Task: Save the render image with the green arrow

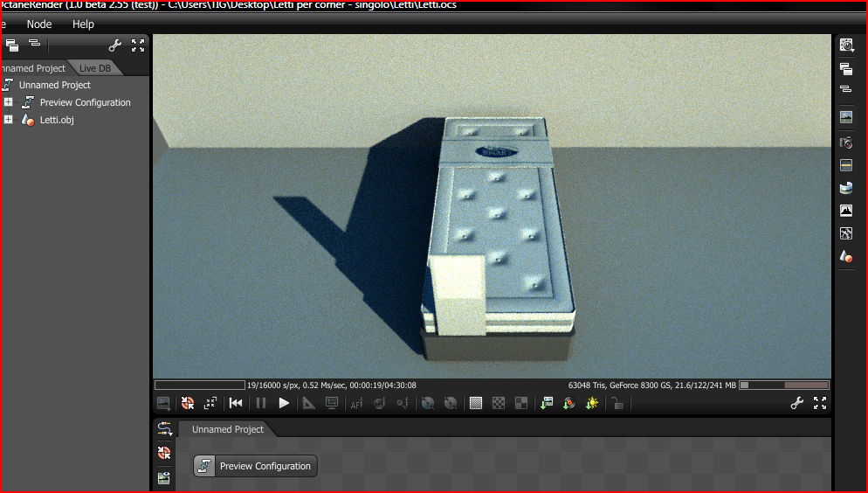Action: click(x=547, y=403)
